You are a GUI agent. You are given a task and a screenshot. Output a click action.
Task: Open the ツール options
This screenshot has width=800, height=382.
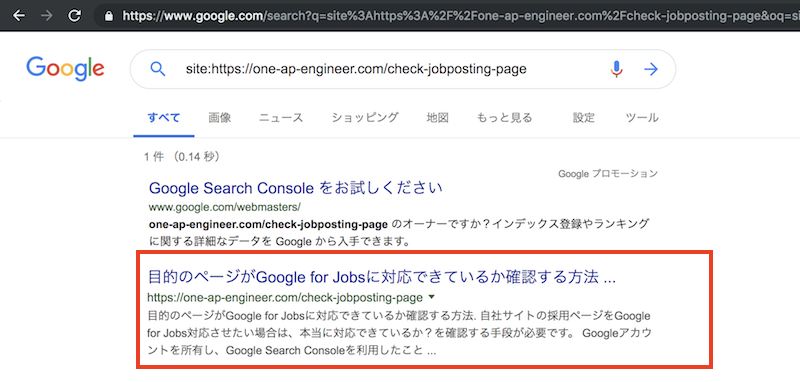pos(642,118)
